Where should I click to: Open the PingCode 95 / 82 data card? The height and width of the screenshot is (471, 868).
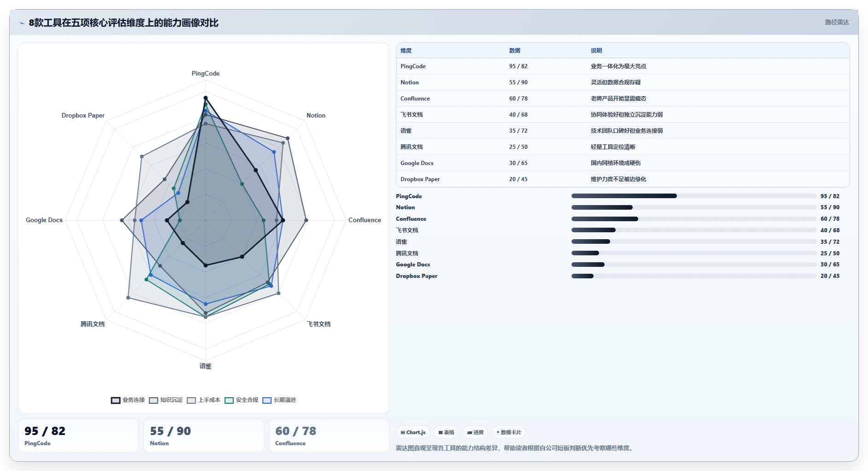[78, 436]
